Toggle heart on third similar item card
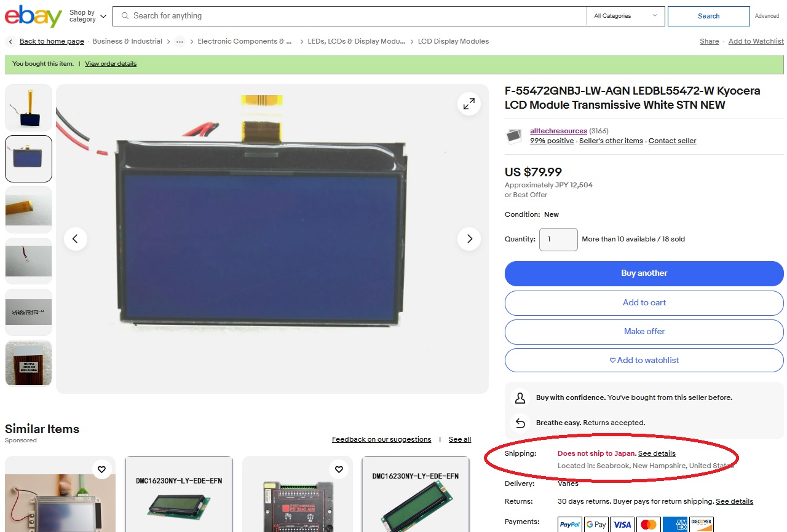The image size is (787, 532). [339, 469]
